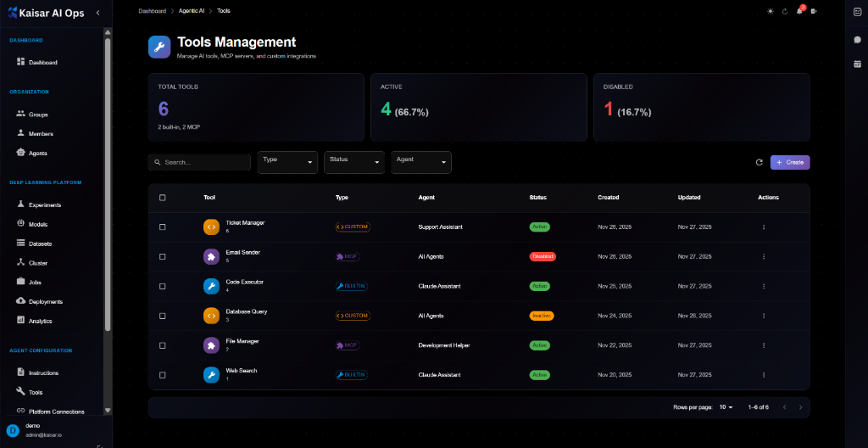Click the Code Executor blue wrench icon
Screen dimensions: 868x448
211,286
